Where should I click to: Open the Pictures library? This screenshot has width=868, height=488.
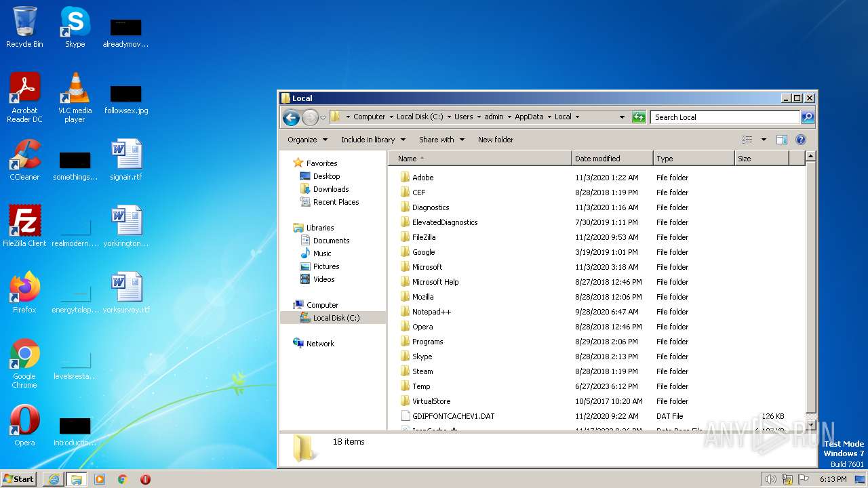pos(326,266)
